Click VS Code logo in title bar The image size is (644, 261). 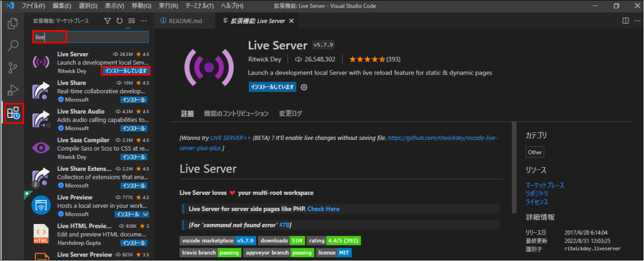click(10, 5)
